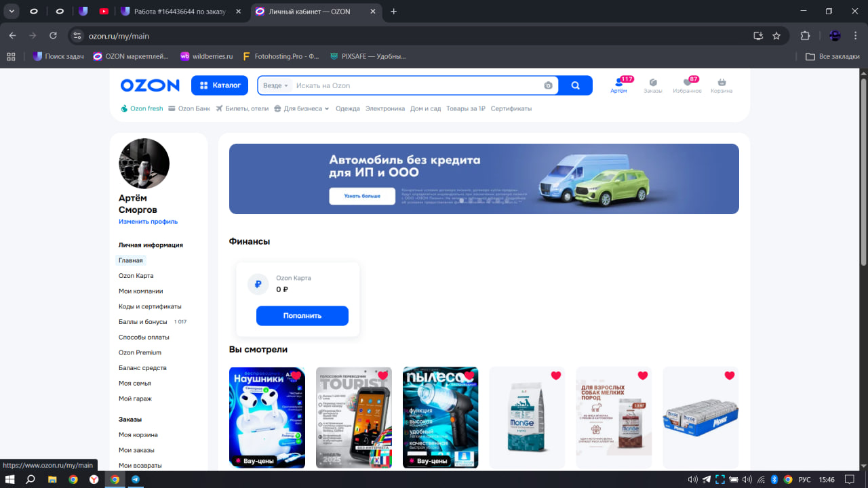Open the apps grid in bookmarks bar

tap(11, 56)
